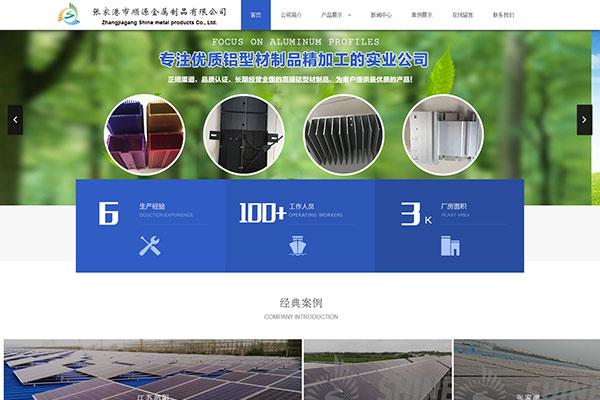
Task: Click the ship icon under 工作人员
Action: [x=298, y=245]
